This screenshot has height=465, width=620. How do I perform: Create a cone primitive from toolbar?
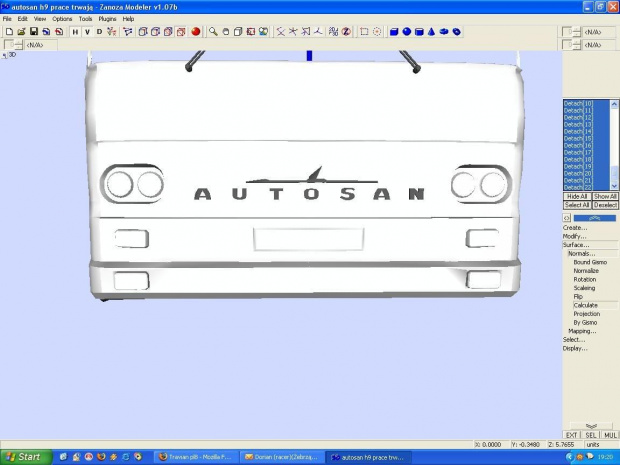pyautogui.click(x=431, y=31)
